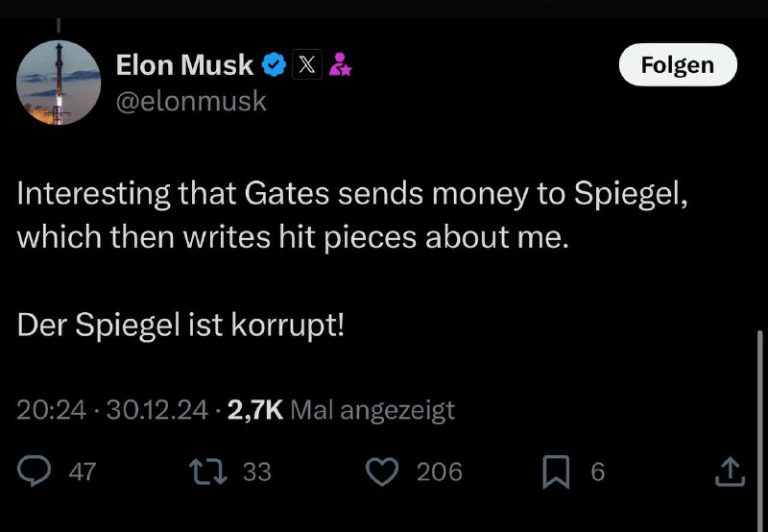Click the blue verified checkmark badge
The height and width of the screenshot is (532, 768).
pos(274,64)
